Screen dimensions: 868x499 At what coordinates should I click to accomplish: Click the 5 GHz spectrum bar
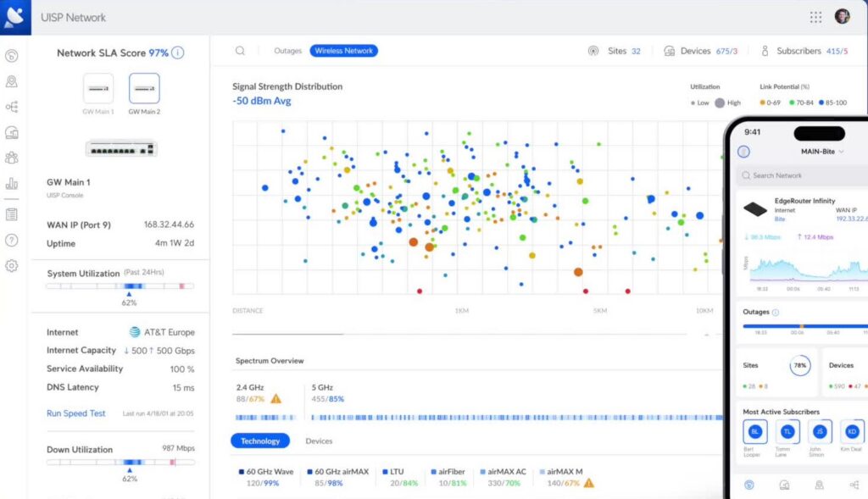tap(516, 418)
